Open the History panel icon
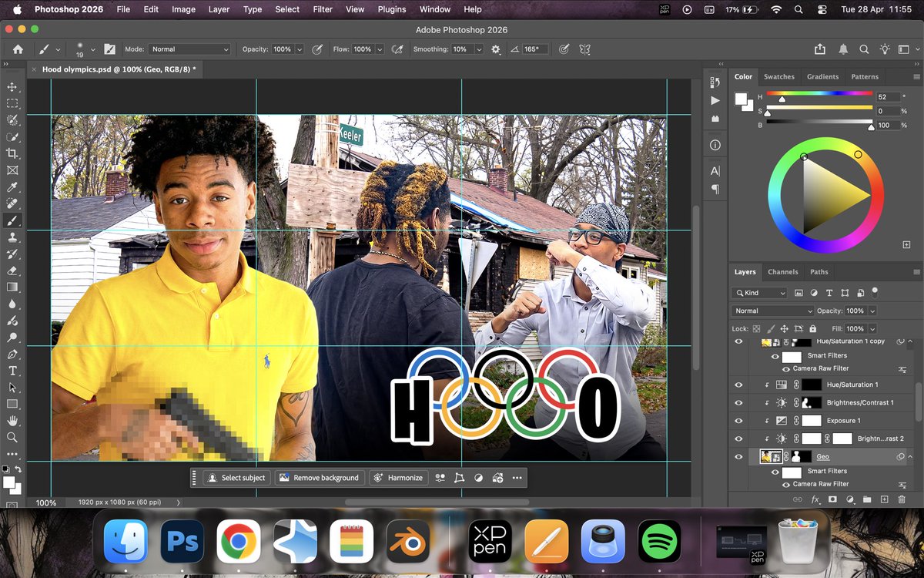The height and width of the screenshot is (578, 924). (715, 82)
